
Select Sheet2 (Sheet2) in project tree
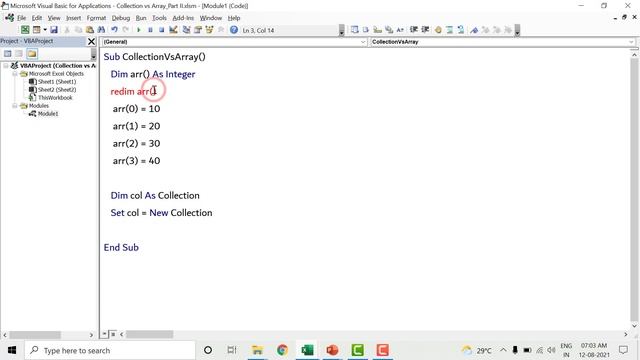click(x=57, y=89)
